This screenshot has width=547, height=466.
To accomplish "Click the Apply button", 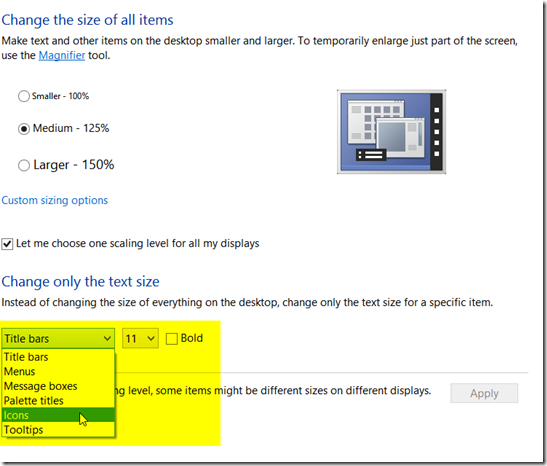I will tap(484, 393).
